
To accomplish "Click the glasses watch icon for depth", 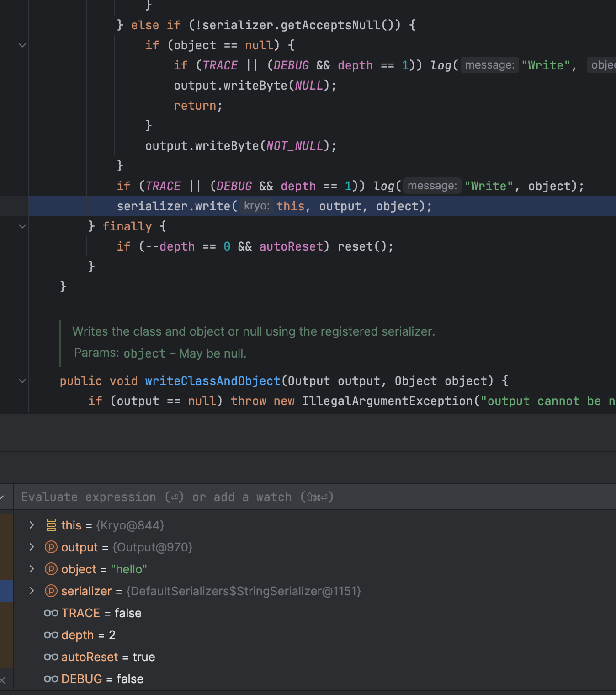I will [51, 635].
